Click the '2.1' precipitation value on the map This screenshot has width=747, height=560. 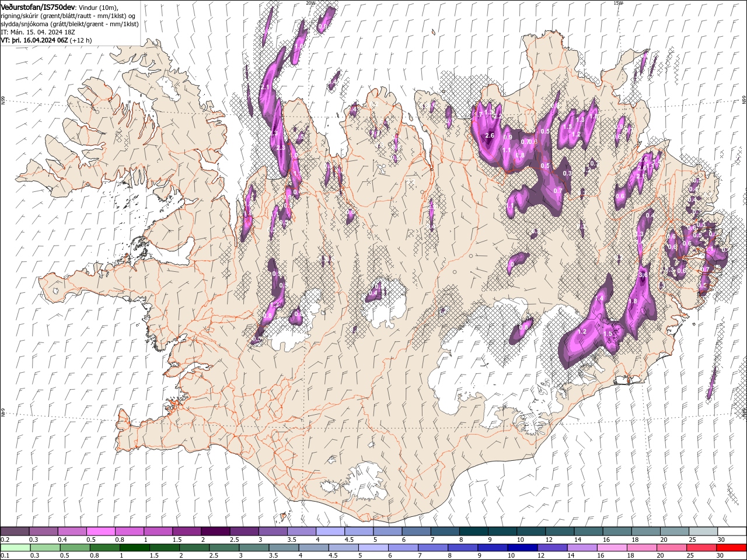click(265, 87)
